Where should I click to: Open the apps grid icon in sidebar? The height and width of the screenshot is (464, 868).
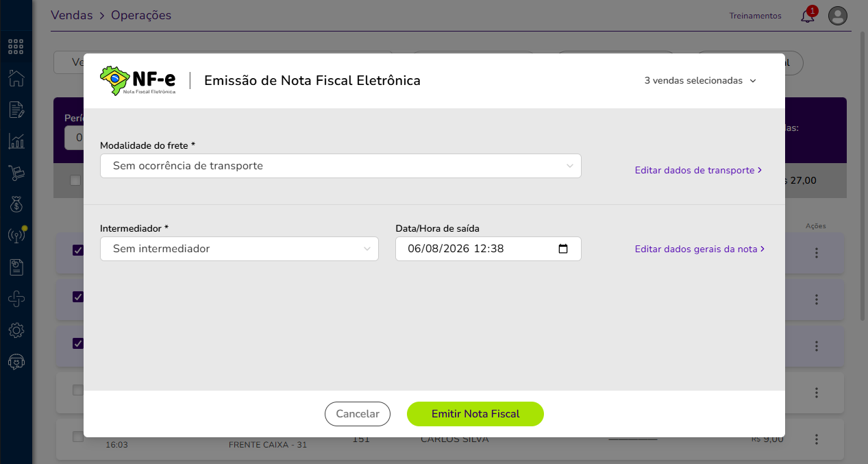point(16,47)
